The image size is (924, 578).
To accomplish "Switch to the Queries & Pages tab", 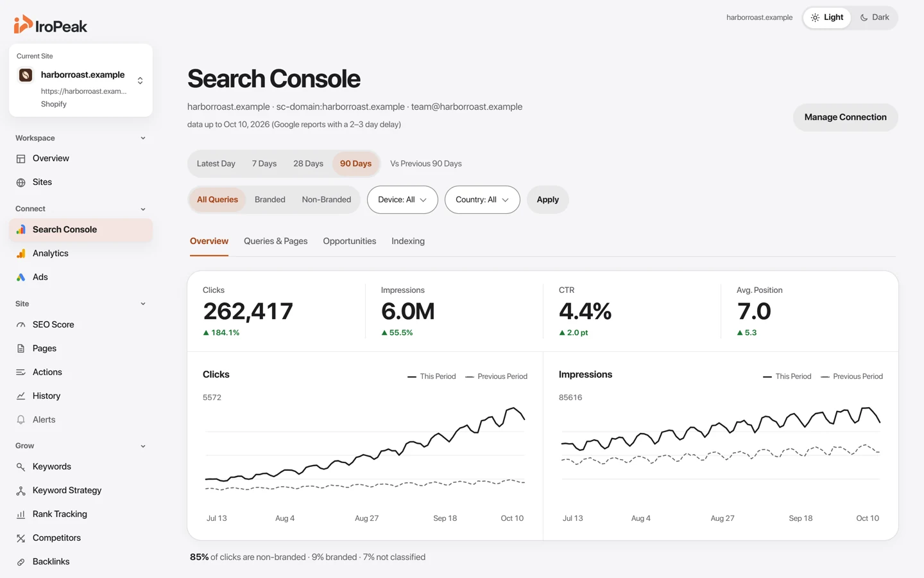I will 276,241.
